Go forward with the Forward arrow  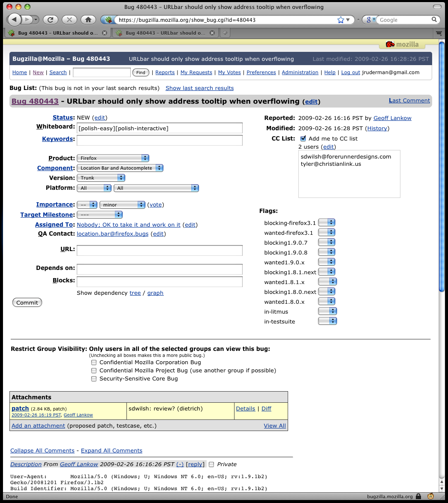pyautogui.click(x=27, y=20)
